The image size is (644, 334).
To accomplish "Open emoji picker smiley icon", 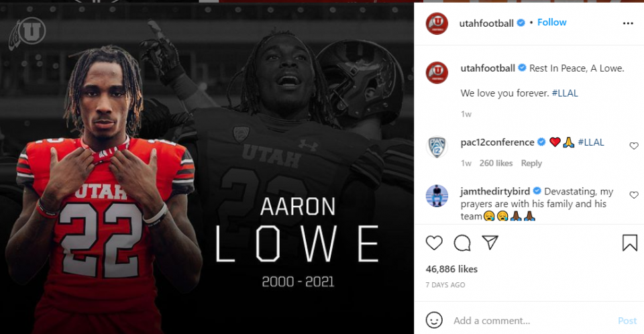I will click(434, 320).
